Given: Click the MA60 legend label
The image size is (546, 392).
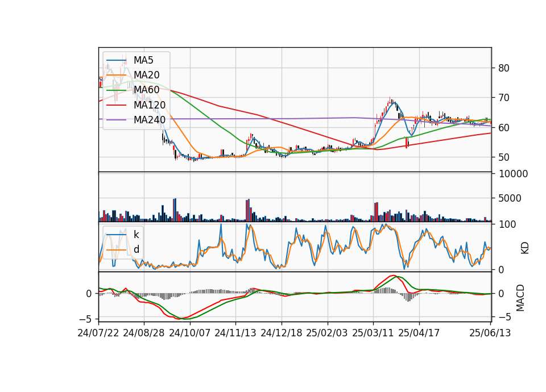Looking at the screenshot, I should 147,90.
